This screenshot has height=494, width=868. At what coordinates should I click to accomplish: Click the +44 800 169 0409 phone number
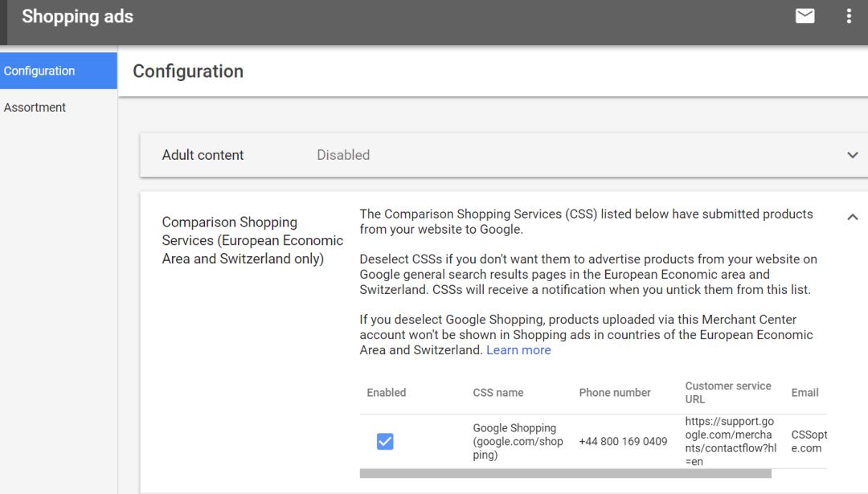click(x=623, y=441)
